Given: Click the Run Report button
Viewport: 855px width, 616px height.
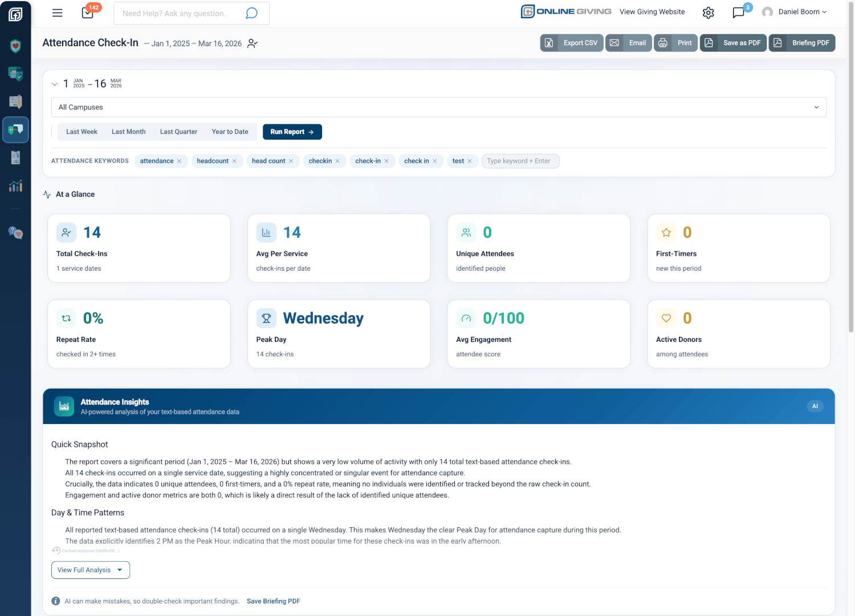Looking at the screenshot, I should point(292,132).
